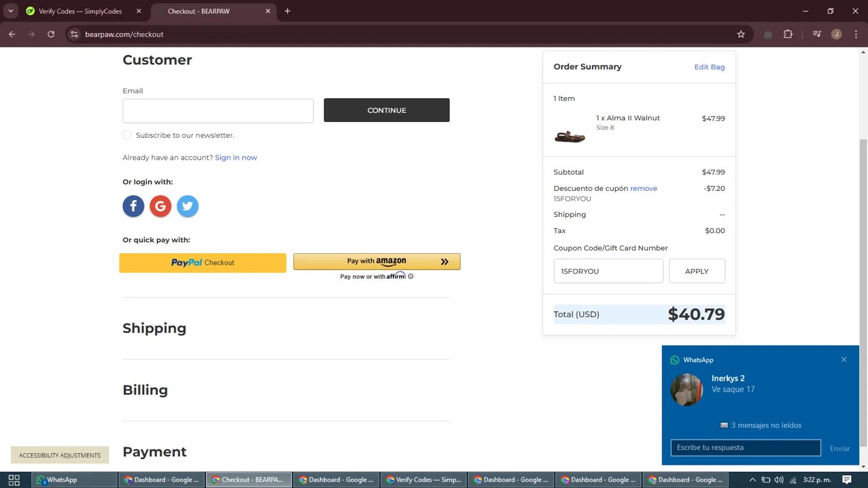Viewport: 868px width, 488px height.
Task: Reload the checkout page
Action: pos(51,34)
